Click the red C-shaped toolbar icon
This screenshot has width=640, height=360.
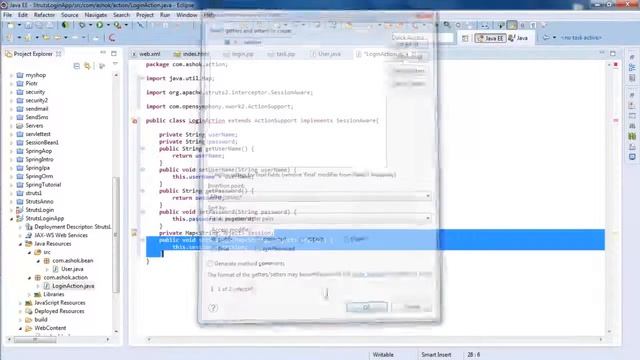tap(112, 38)
